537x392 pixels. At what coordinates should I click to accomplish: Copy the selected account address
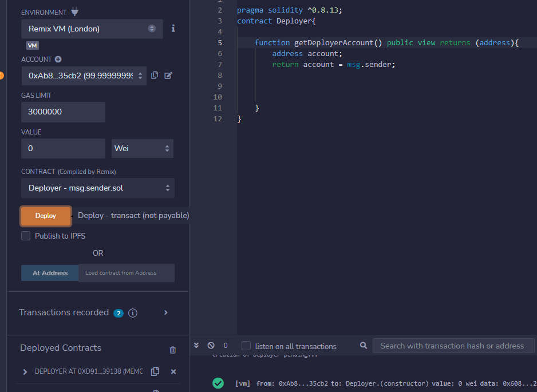coord(155,75)
